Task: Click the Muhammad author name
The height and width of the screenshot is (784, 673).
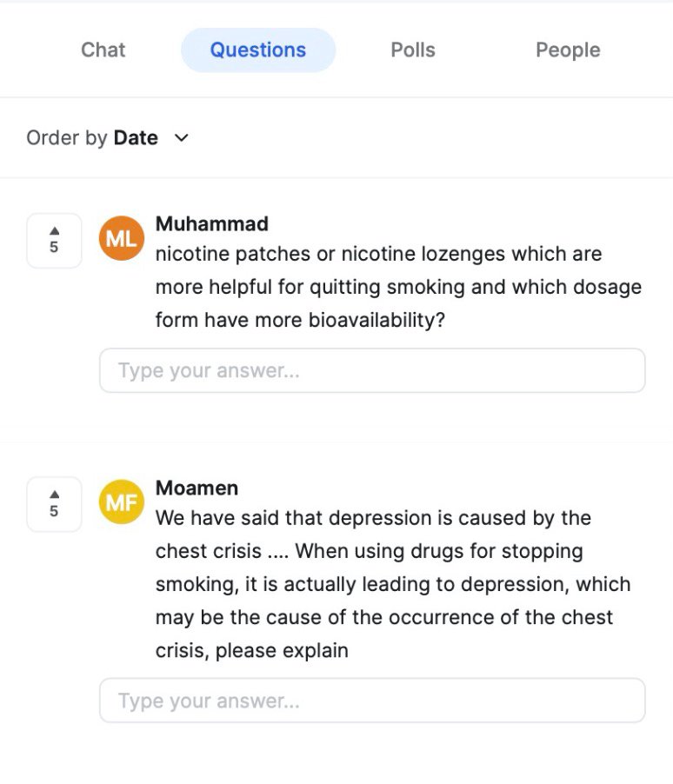Action: (211, 224)
